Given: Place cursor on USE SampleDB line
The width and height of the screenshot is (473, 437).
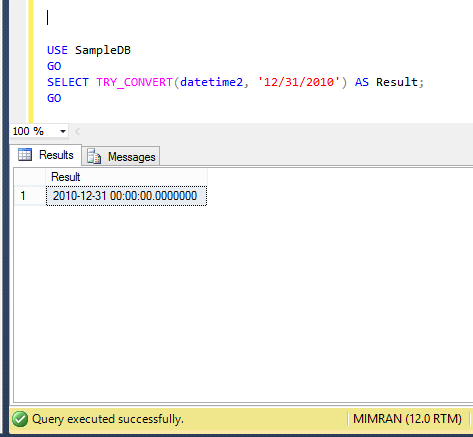Looking at the screenshot, I should pyautogui.click(x=89, y=50).
